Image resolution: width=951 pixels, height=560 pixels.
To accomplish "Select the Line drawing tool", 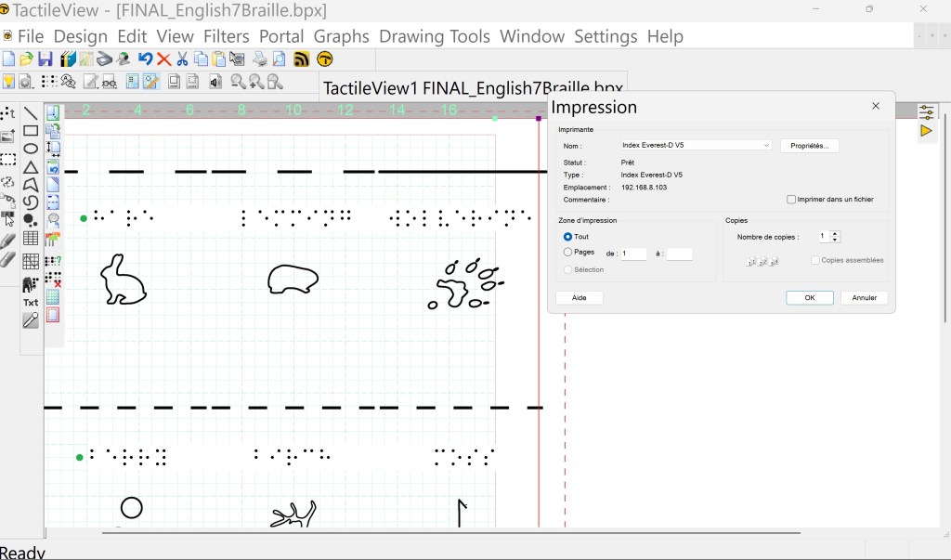I will pyautogui.click(x=31, y=113).
